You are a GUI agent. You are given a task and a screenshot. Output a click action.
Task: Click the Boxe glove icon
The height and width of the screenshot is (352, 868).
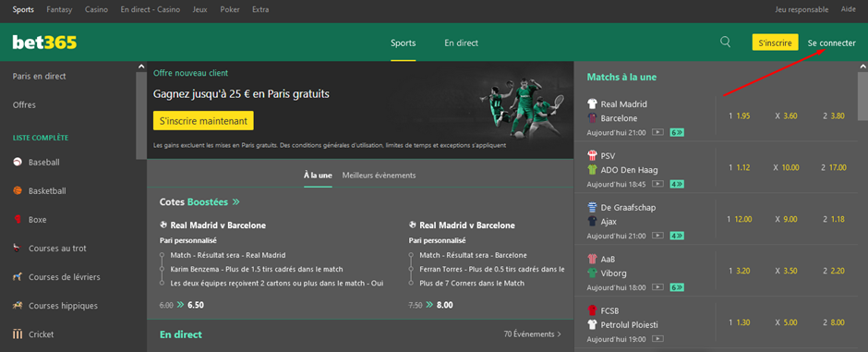[18, 220]
